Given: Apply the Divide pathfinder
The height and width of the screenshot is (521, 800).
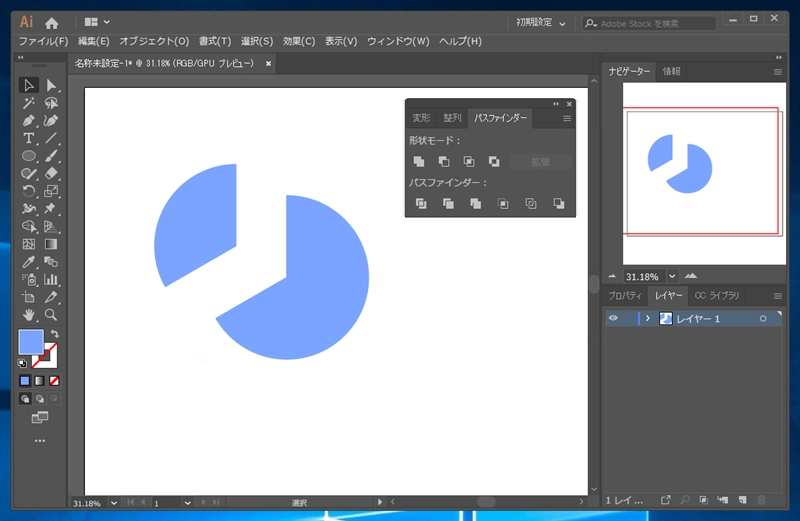Looking at the screenshot, I should click(x=421, y=204).
